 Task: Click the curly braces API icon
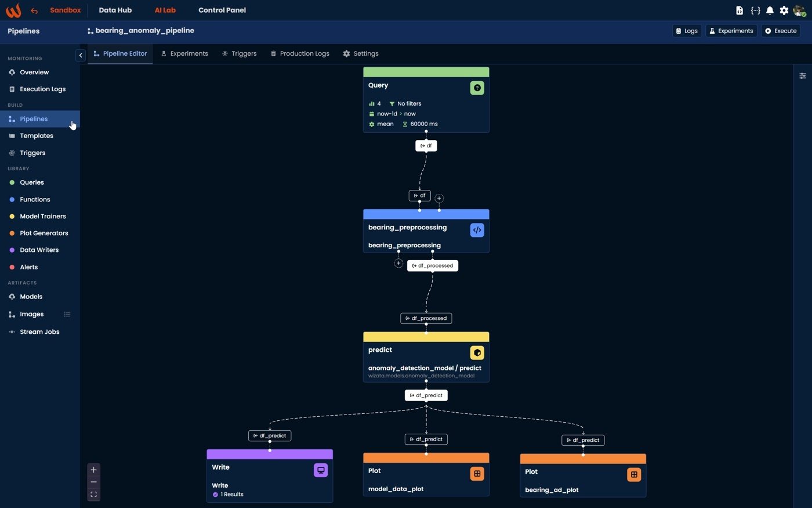pos(755,10)
